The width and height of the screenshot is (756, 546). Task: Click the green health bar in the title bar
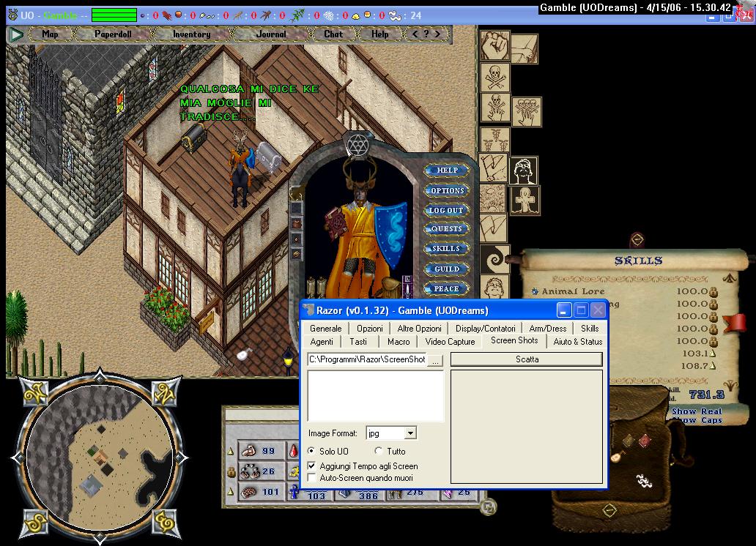pyautogui.click(x=114, y=15)
